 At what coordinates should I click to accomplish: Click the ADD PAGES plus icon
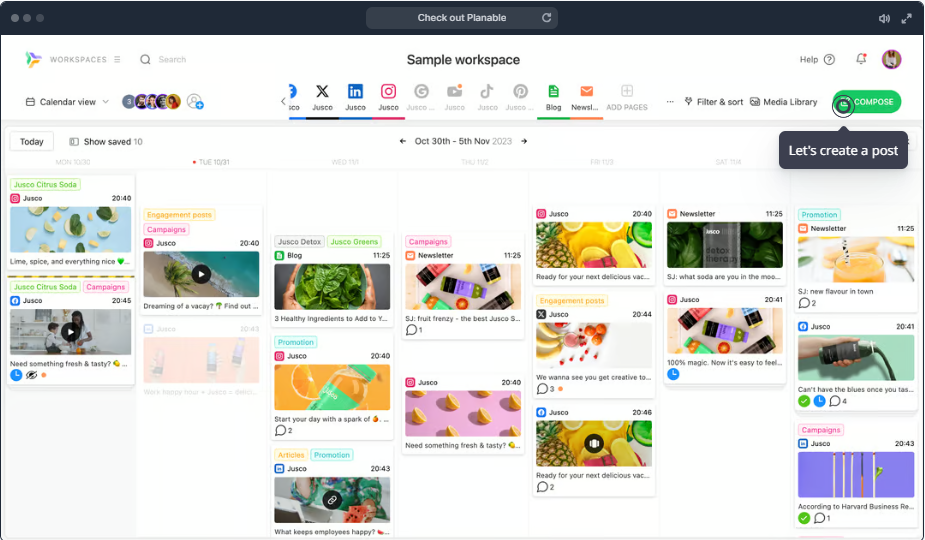click(627, 91)
